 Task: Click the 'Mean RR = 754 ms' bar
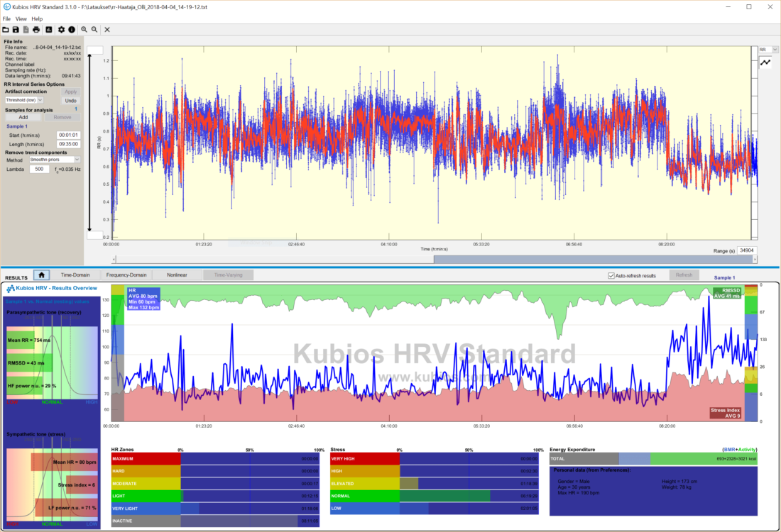coord(21,340)
